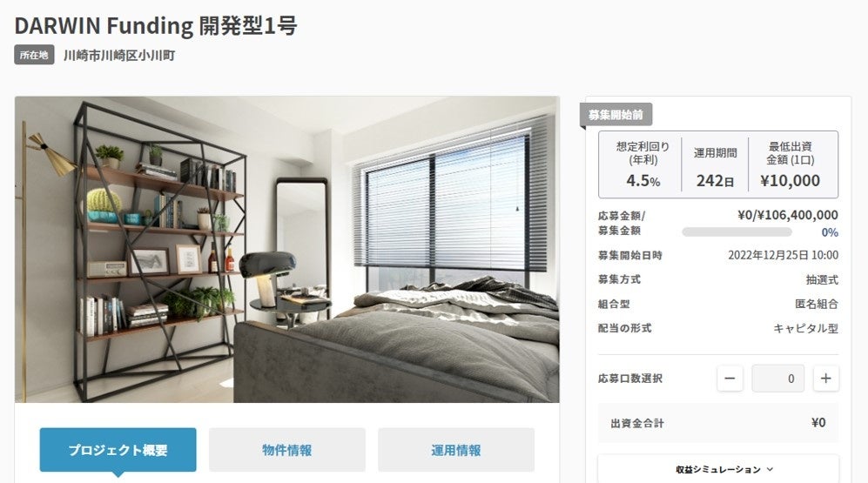Screen dimensions: 868x483
Task: Switch to the 物件情報 tab
Action: [x=286, y=450]
